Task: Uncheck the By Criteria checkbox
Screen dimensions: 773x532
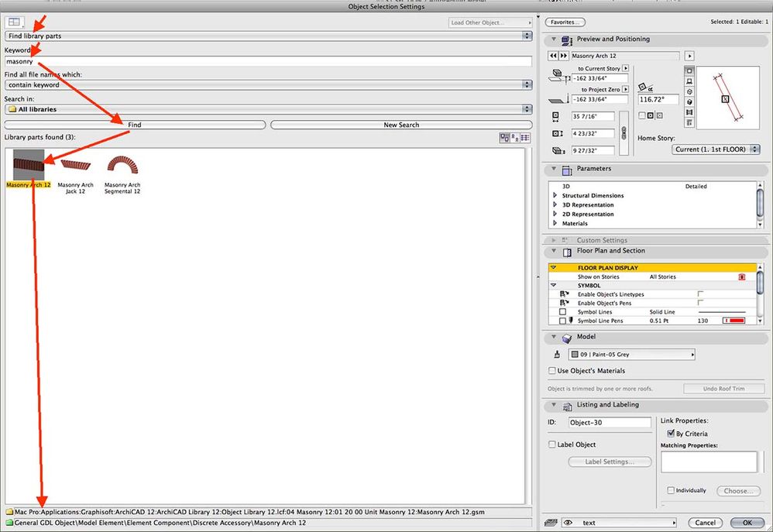Action: pos(671,434)
